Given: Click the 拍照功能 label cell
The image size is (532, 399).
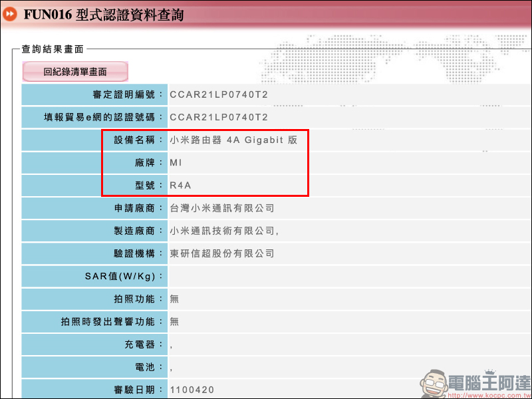Looking at the screenshot, I should (x=93, y=299).
